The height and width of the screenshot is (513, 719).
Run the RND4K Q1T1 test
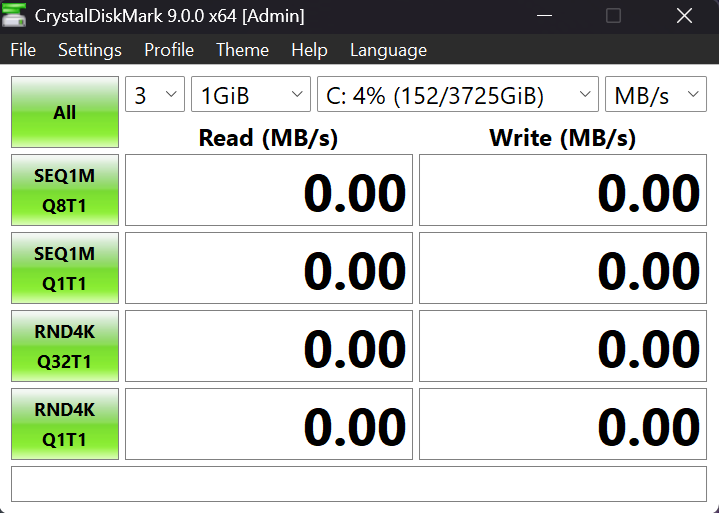[x=65, y=424]
